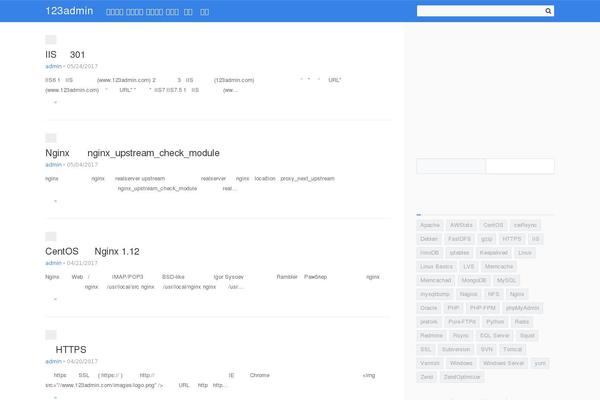Viewport: 600px width, 400px height.
Task: Select the SSL tag
Action: (x=426, y=349)
